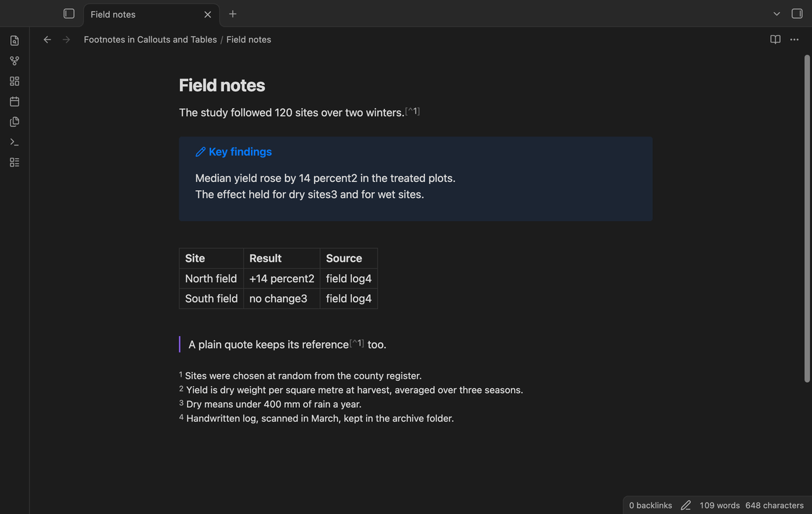This screenshot has height=514, width=812.
Task: Open command palette icon in ribbon
Action: point(15,143)
